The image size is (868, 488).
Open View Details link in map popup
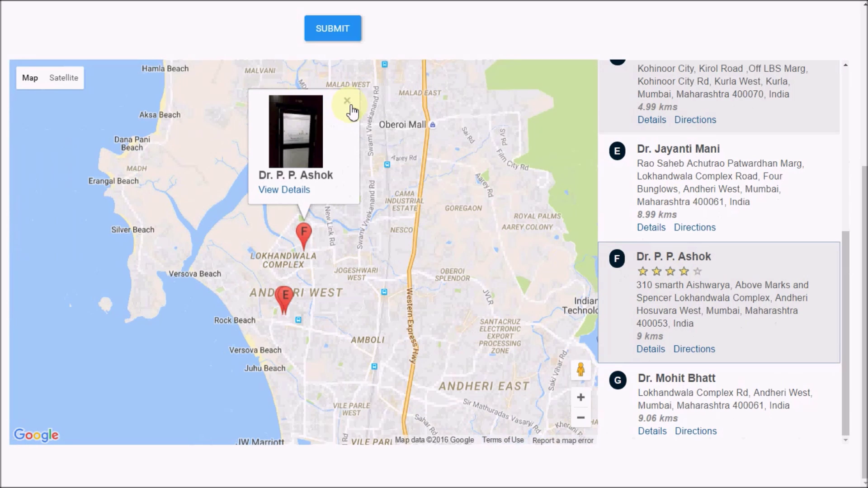(x=284, y=190)
